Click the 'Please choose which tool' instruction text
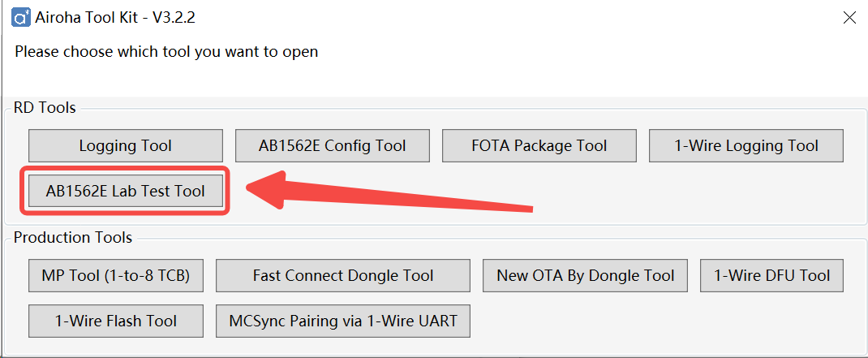Image resolution: width=868 pixels, height=358 pixels. [166, 52]
